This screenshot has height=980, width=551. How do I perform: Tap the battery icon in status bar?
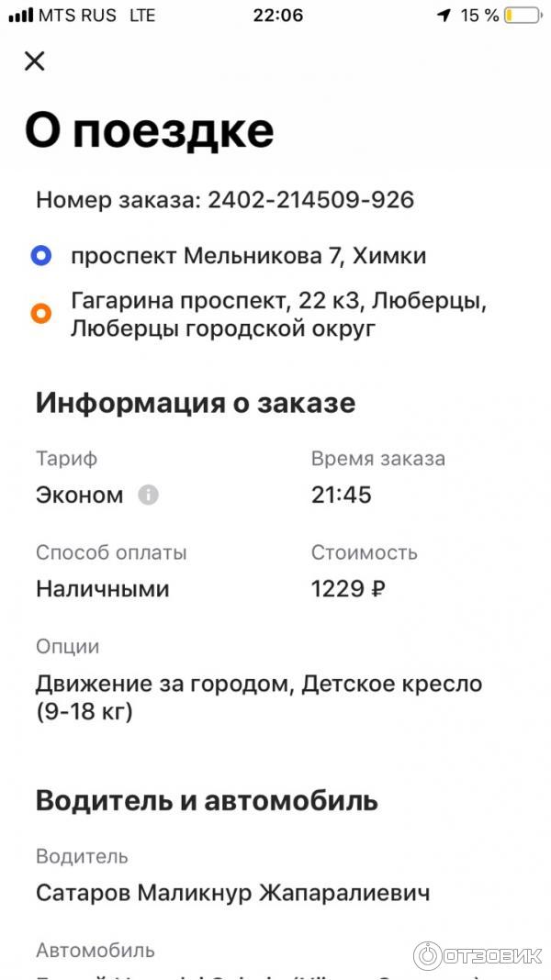523,16
